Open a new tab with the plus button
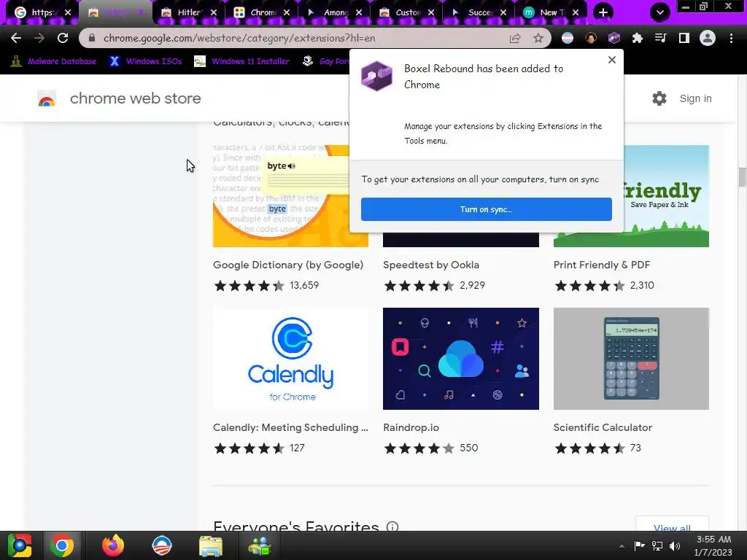The width and height of the screenshot is (747, 560). pos(603,12)
